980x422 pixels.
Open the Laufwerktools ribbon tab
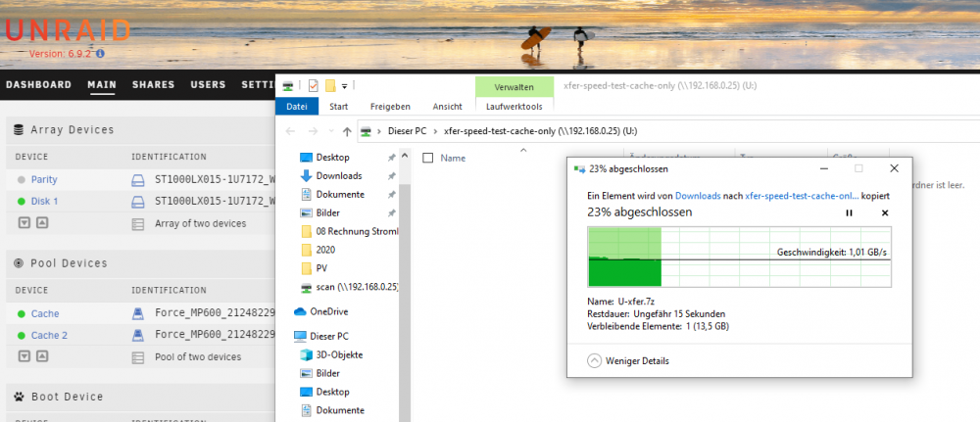tap(514, 107)
